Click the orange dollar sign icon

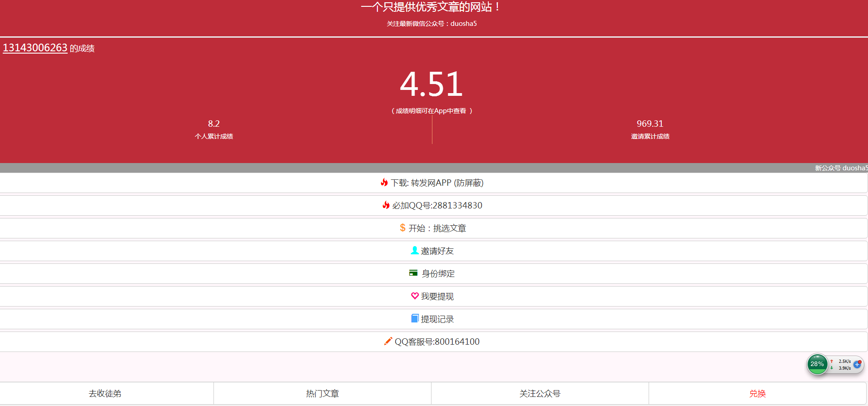click(x=402, y=228)
